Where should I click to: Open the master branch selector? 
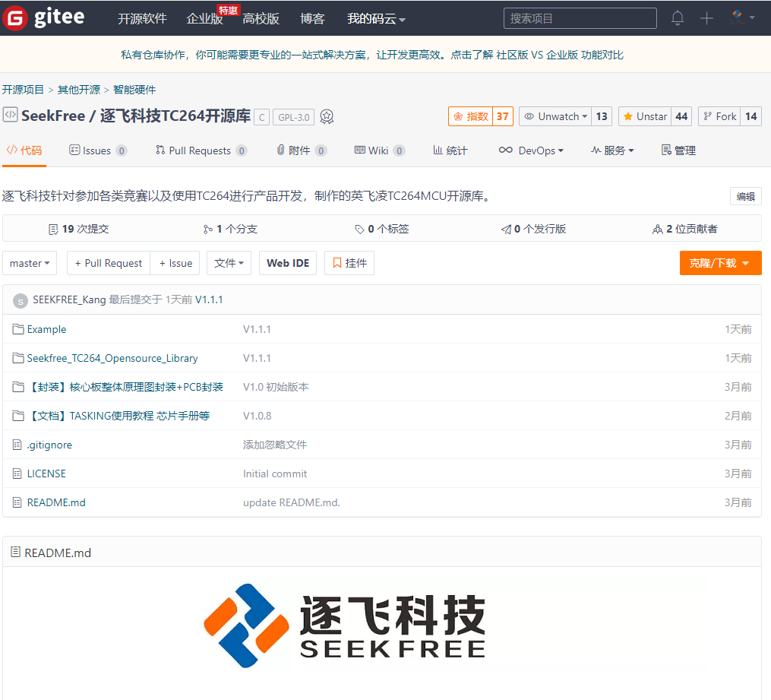click(x=30, y=263)
